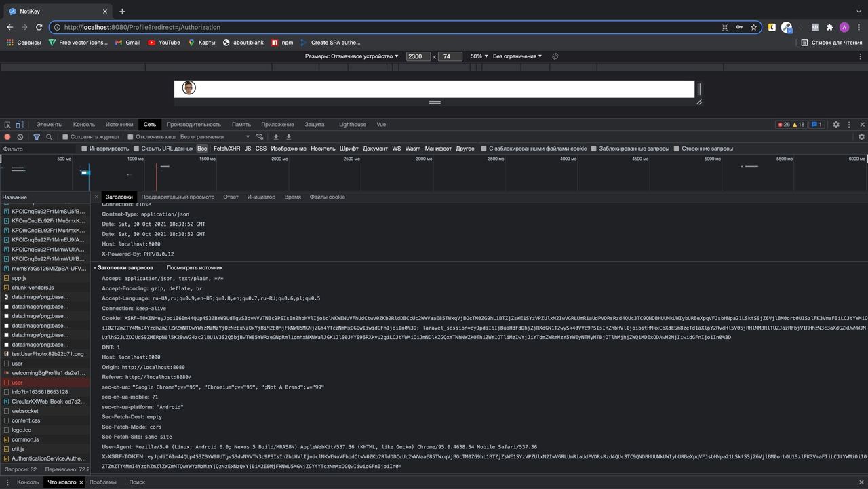Select websocket request row
The width and height of the screenshot is (868, 489).
coord(45,411)
